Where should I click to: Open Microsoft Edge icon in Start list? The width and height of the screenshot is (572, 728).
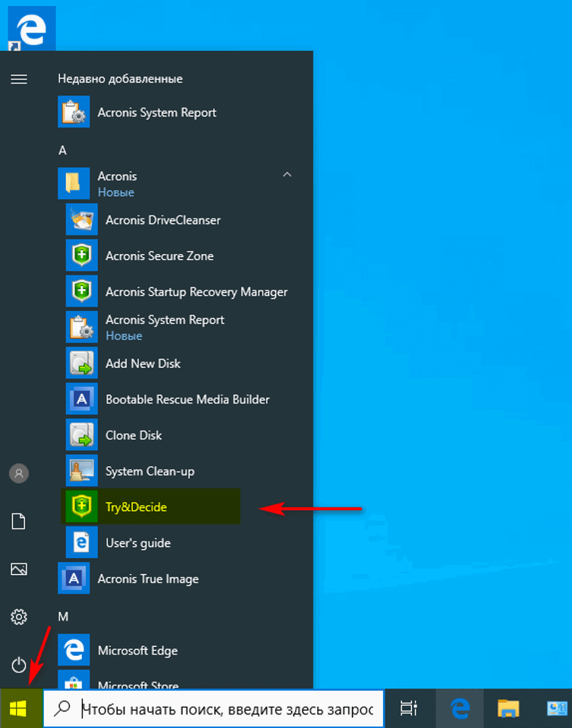coord(74,650)
